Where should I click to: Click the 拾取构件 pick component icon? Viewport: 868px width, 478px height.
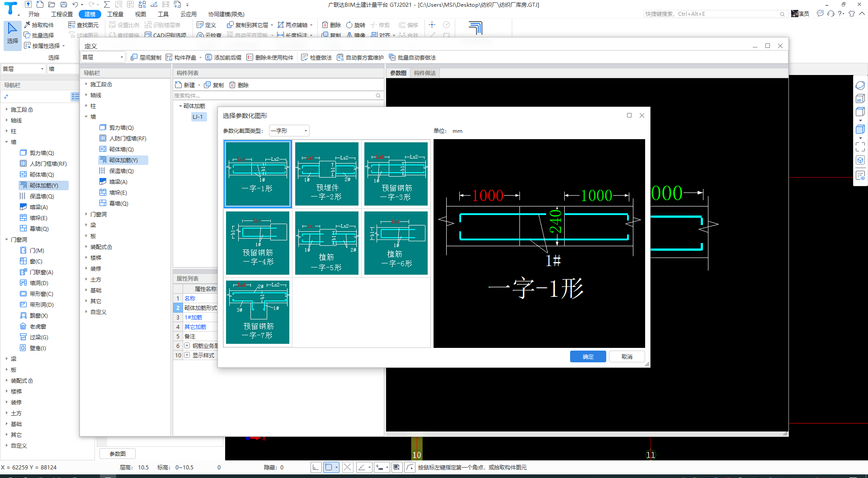click(x=27, y=25)
